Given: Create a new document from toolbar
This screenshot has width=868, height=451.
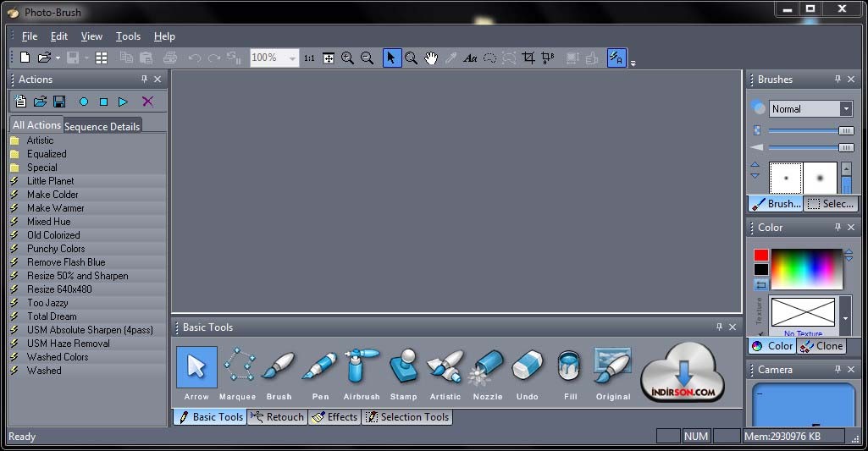Looking at the screenshot, I should click(25, 58).
